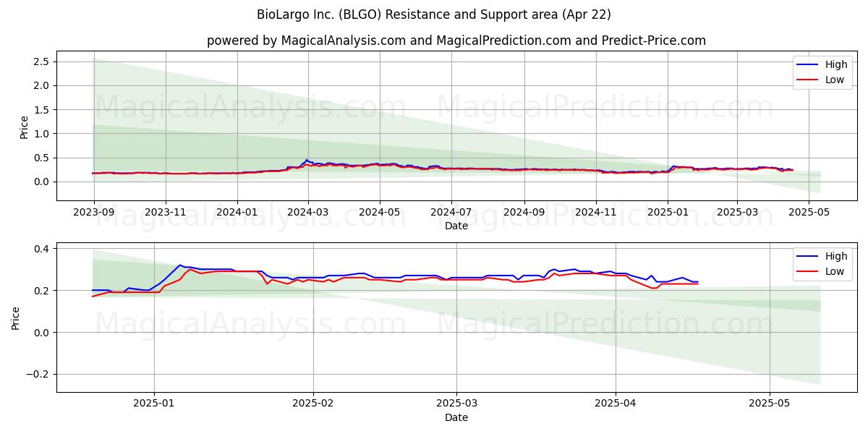Click the 2023-09 tick label on top chart
The width and height of the screenshot is (868, 434).
point(93,212)
